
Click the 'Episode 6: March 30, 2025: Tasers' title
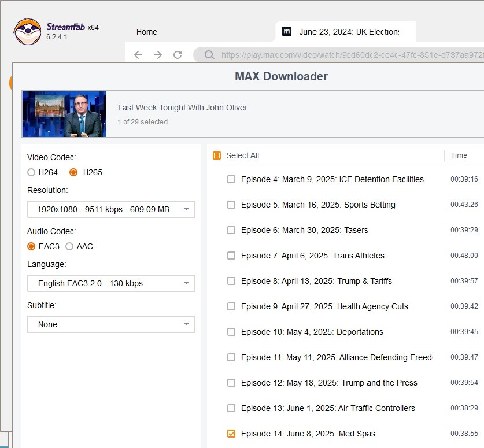[305, 230]
